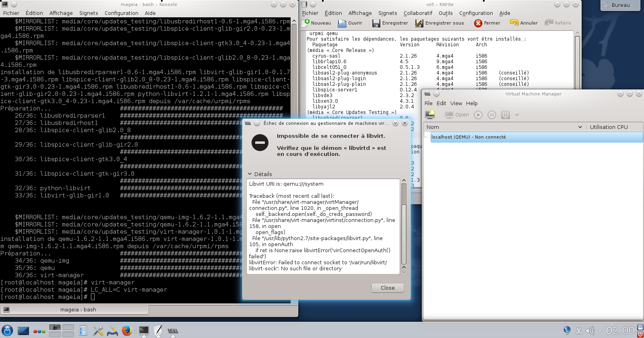Click the Mageia start menu launcher

coord(7,331)
